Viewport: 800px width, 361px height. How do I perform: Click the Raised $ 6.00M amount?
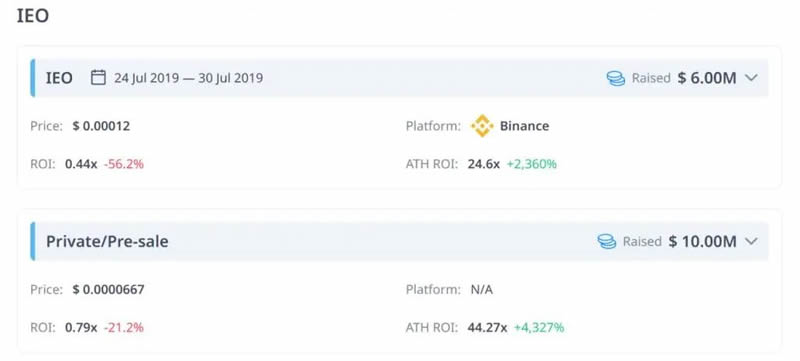pos(707,78)
